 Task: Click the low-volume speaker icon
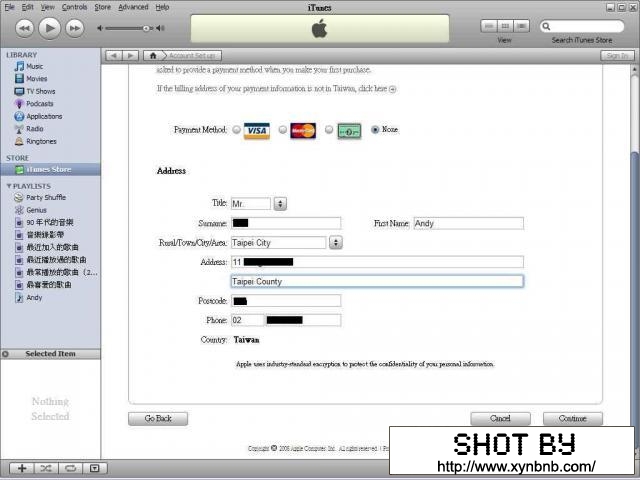pos(100,28)
